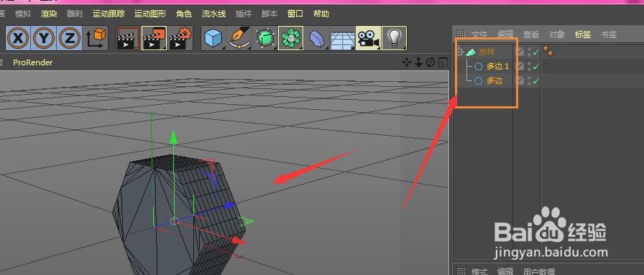Click the Phong tag on 放样
The height and width of the screenshot is (275, 644).
coord(548,51)
